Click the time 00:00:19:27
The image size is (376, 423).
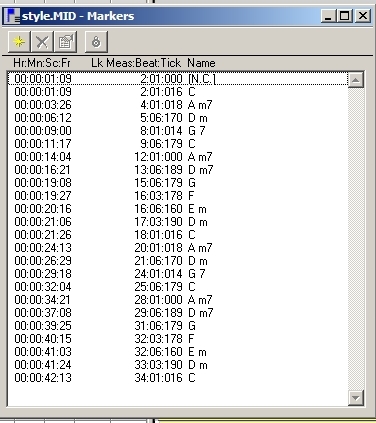pyautogui.click(x=43, y=196)
